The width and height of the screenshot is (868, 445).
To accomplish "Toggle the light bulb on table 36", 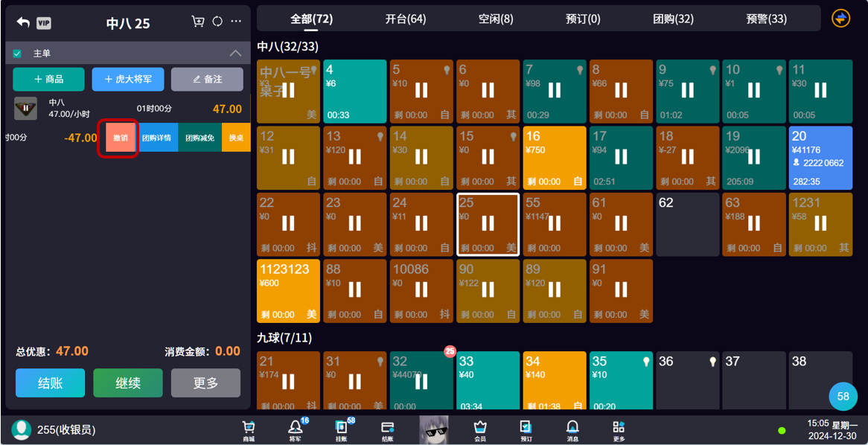I will 712,362.
